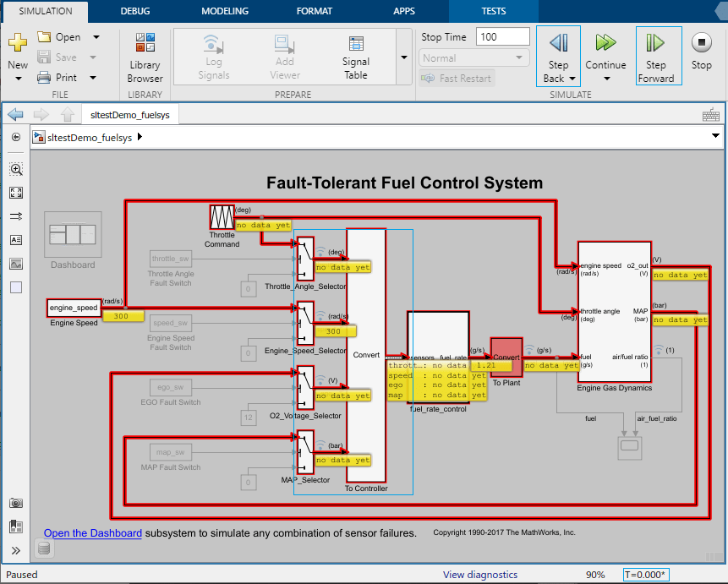Viewport: 728px width, 584px height.
Task: Navigate forward with the gray arrow
Action: click(x=41, y=114)
